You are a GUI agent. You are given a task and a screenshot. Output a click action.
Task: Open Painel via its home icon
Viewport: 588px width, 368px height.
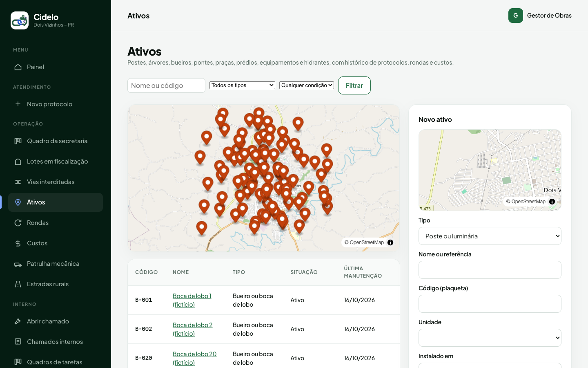[18, 67]
